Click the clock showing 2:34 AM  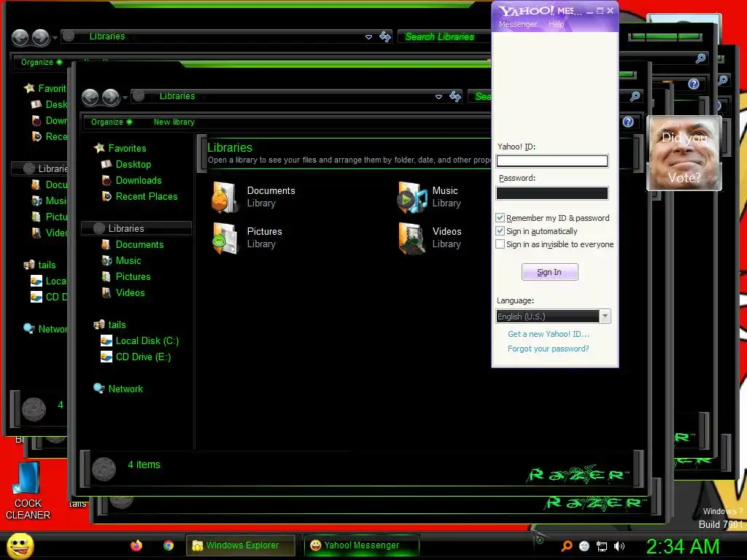pos(682,546)
